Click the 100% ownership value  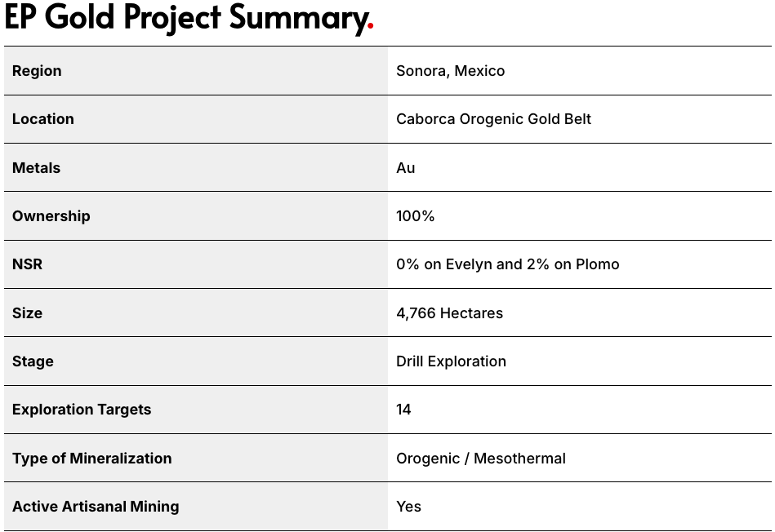[x=416, y=216]
